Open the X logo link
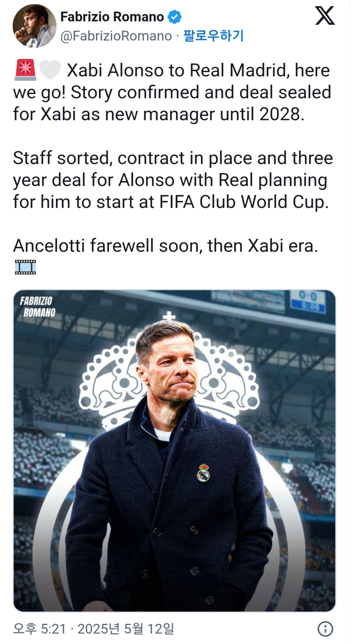The height and width of the screenshot is (644, 351). [x=325, y=16]
